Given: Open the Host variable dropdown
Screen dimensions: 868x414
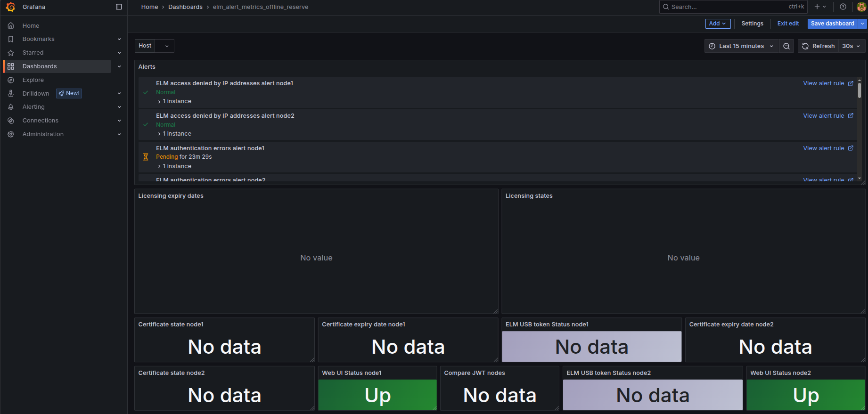Looking at the screenshot, I should (x=164, y=46).
